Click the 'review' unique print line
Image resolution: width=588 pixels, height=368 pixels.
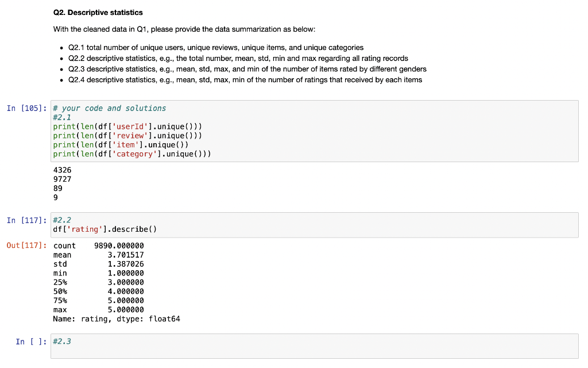tap(127, 136)
